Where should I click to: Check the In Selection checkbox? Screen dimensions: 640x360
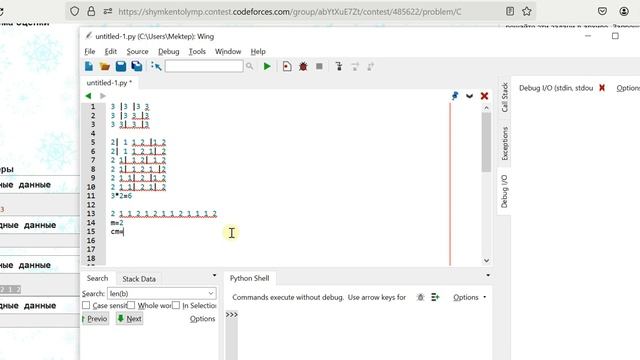(x=176, y=305)
